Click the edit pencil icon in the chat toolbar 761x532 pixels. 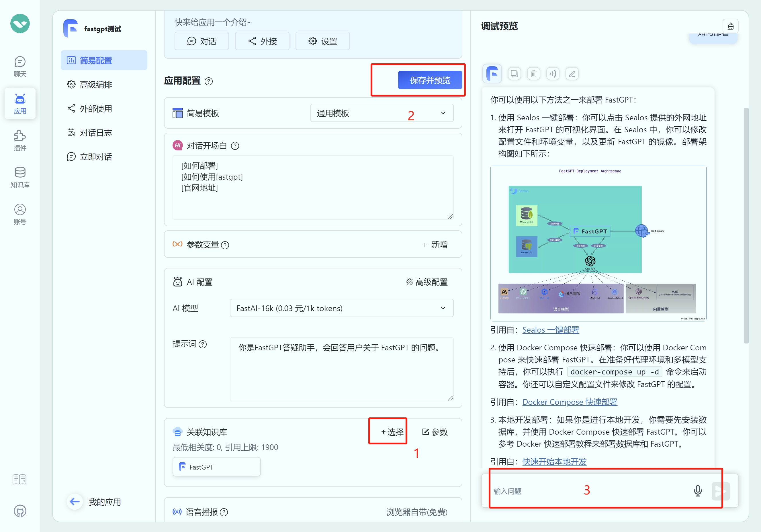tap(572, 74)
